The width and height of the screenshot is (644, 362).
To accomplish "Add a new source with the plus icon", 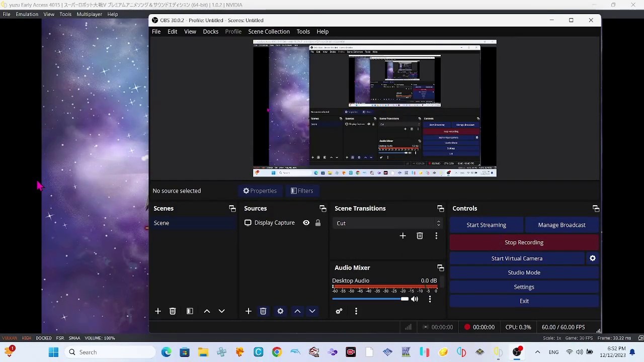I will (x=249, y=311).
